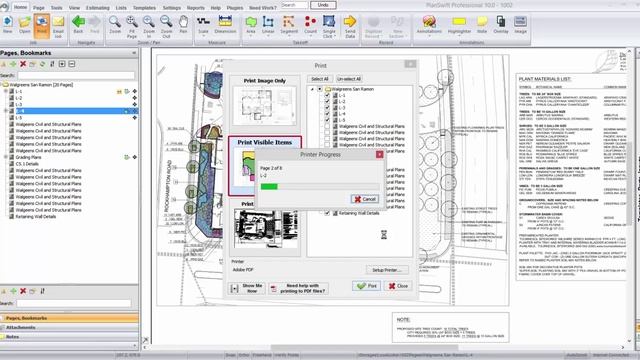Collapse Walgreens San Ramon in Print dialog tree
Screen dimensions: 640x360
[x=312, y=89]
